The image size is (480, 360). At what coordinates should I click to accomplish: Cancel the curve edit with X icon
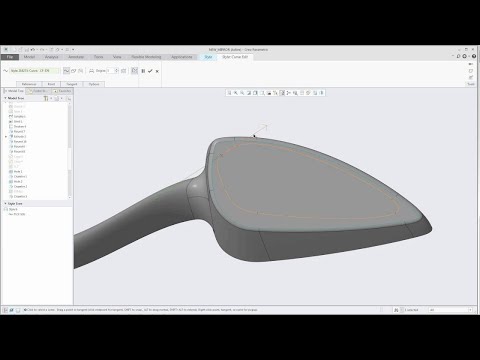pos(157,71)
